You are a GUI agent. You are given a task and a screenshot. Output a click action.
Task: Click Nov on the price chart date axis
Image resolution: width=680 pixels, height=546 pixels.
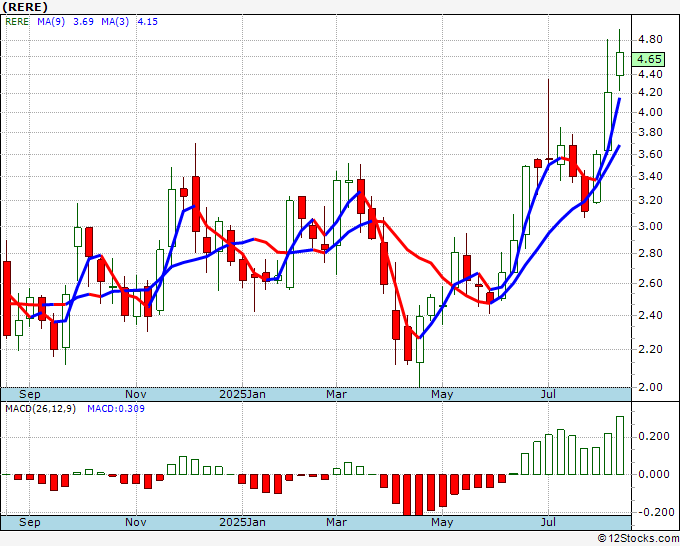click(136, 394)
